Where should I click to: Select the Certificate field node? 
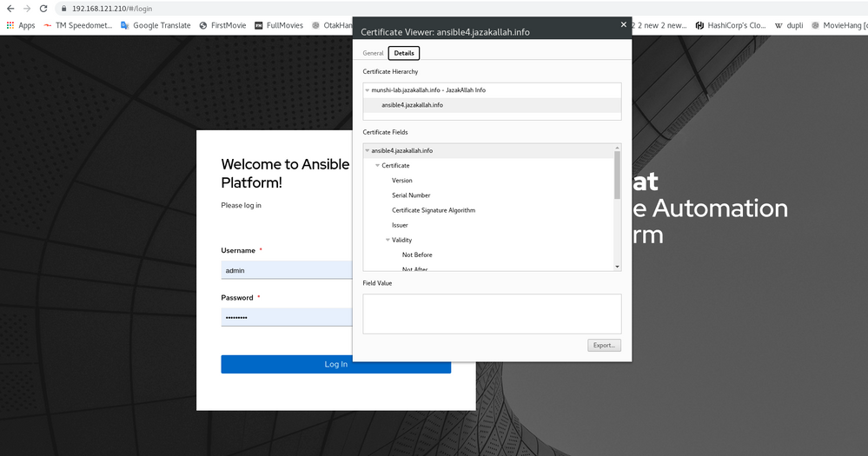(x=396, y=166)
